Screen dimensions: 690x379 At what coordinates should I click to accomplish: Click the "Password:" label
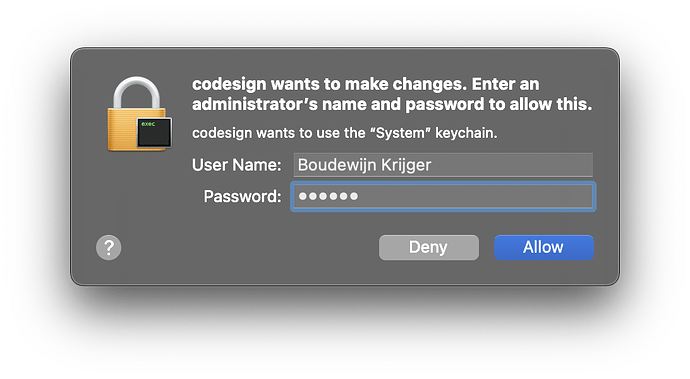click(242, 196)
